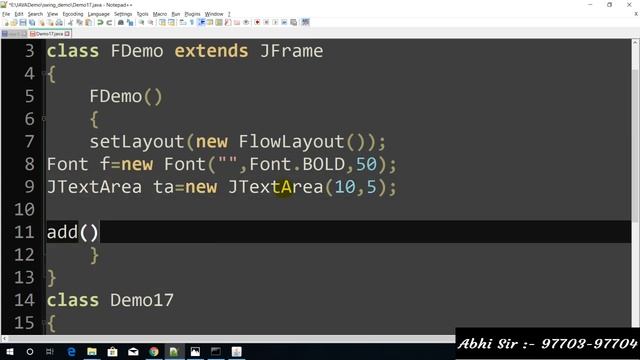Open the Edit menu
The width and height of the screenshot is (640, 360).
click(19, 14)
